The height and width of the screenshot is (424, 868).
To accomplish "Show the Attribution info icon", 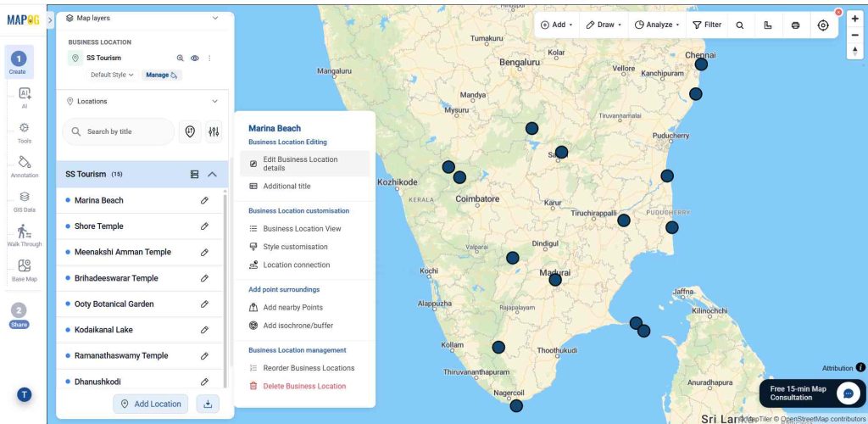I will [860, 367].
